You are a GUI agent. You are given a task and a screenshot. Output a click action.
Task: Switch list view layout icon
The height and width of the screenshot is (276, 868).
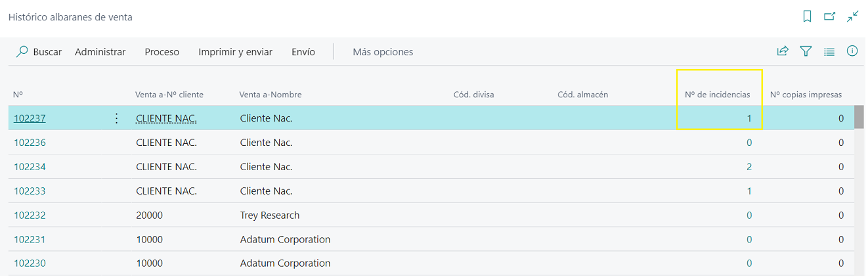829,51
